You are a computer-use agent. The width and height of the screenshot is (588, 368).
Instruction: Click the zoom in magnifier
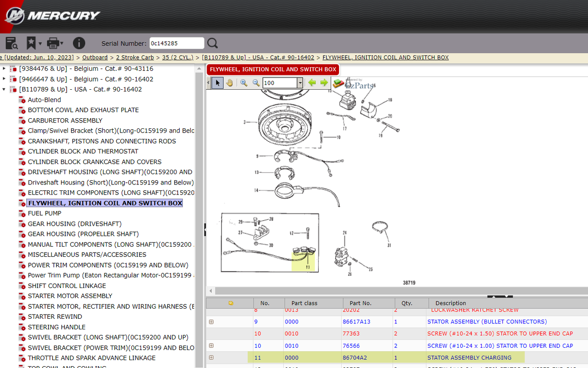click(244, 83)
